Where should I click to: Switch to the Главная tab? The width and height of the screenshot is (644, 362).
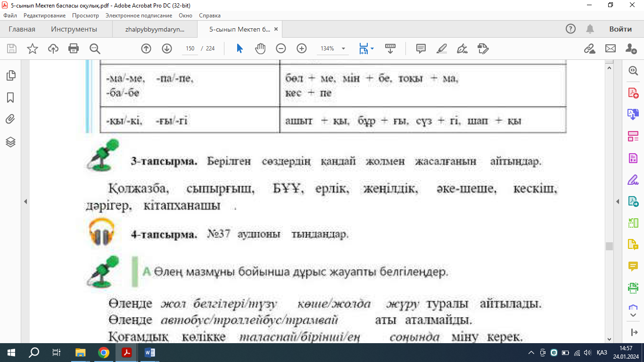22,29
